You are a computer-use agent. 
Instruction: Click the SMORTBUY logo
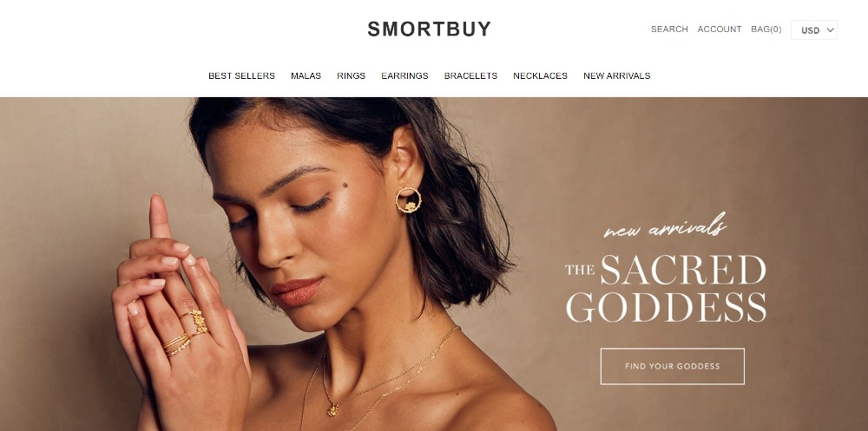[x=430, y=29]
